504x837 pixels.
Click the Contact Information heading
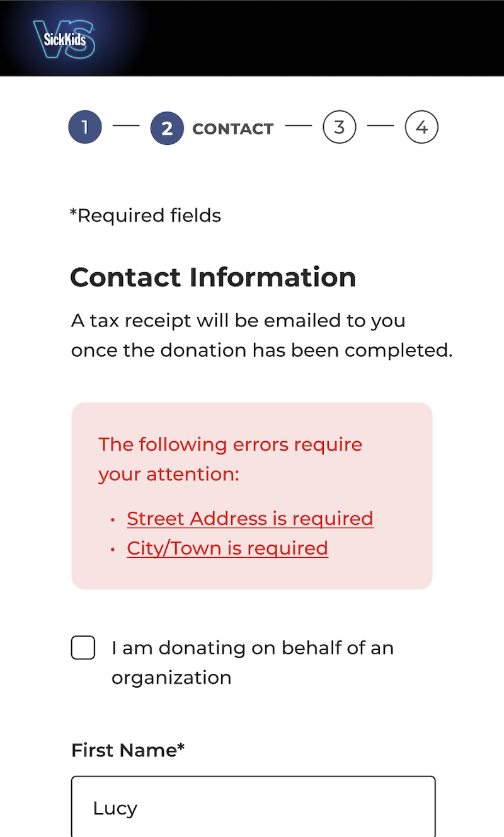(213, 277)
